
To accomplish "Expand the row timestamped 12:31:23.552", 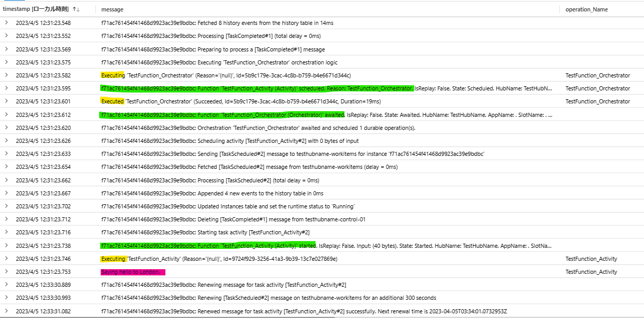I will pyautogui.click(x=6, y=36).
